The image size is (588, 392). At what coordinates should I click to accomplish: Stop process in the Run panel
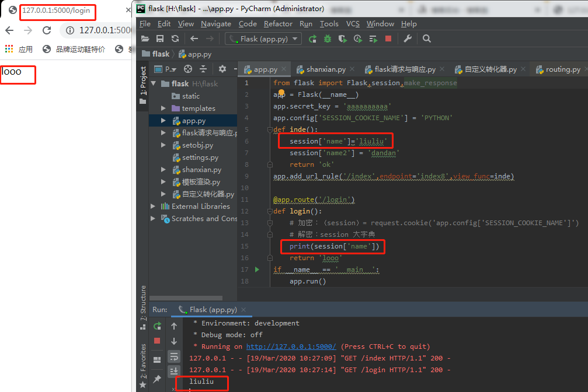pos(157,341)
